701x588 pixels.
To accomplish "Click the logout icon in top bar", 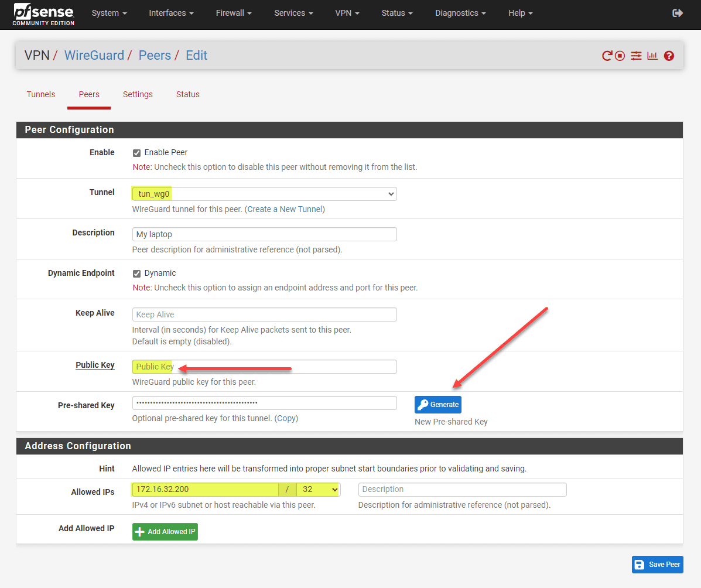I will point(678,13).
